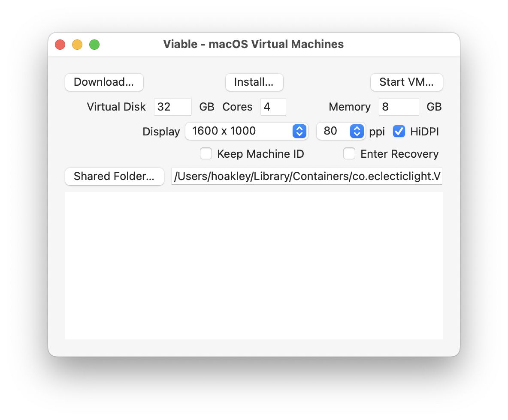Click the Download... button

[104, 82]
